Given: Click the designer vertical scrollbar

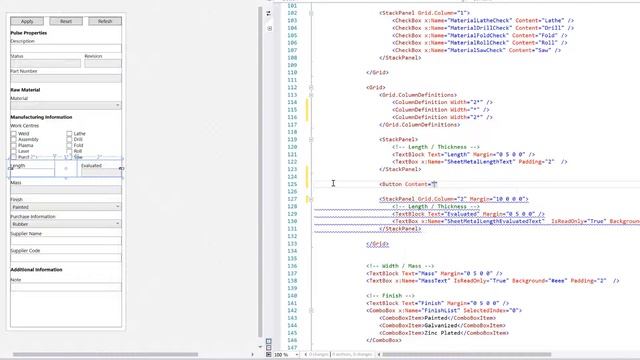Looking at the screenshot, I should point(260,171).
